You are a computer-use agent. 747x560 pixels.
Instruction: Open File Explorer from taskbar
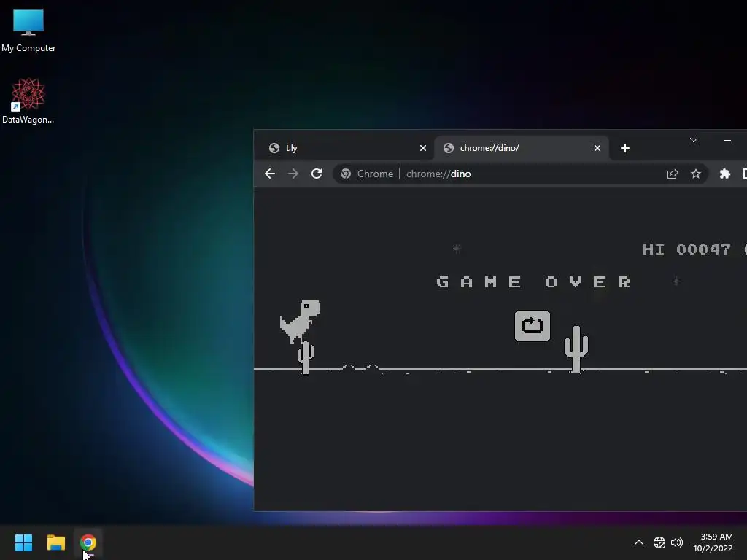pyautogui.click(x=55, y=542)
